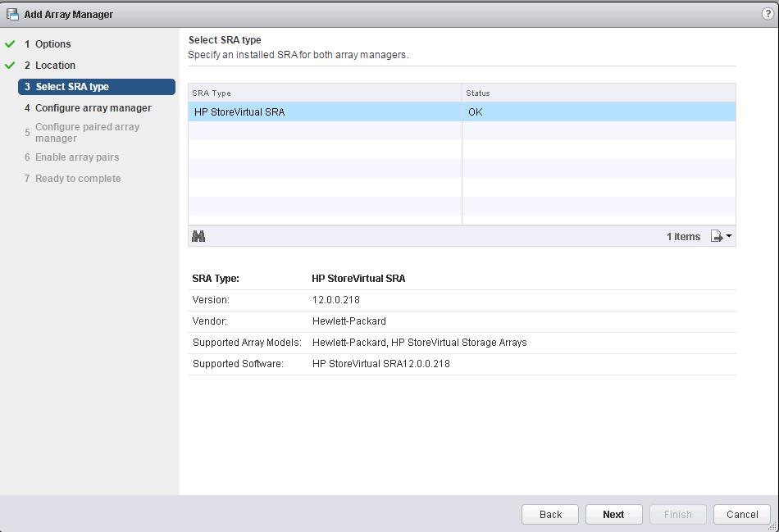
Task: Go to step 1 Options
Action: 48,43
